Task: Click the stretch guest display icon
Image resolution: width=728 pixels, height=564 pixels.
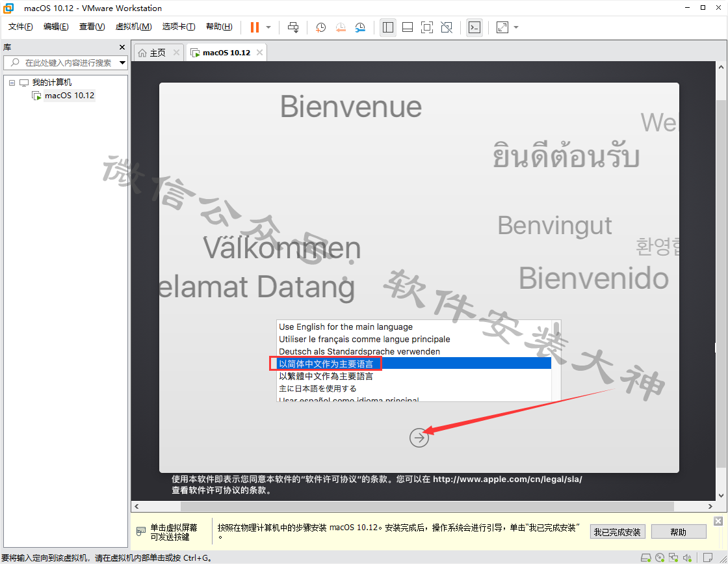Action: pyautogui.click(x=502, y=27)
